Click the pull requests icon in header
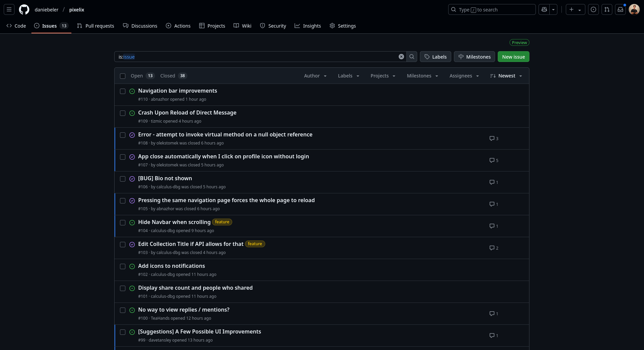Viewport: 644px width, 350px height. click(607, 9)
